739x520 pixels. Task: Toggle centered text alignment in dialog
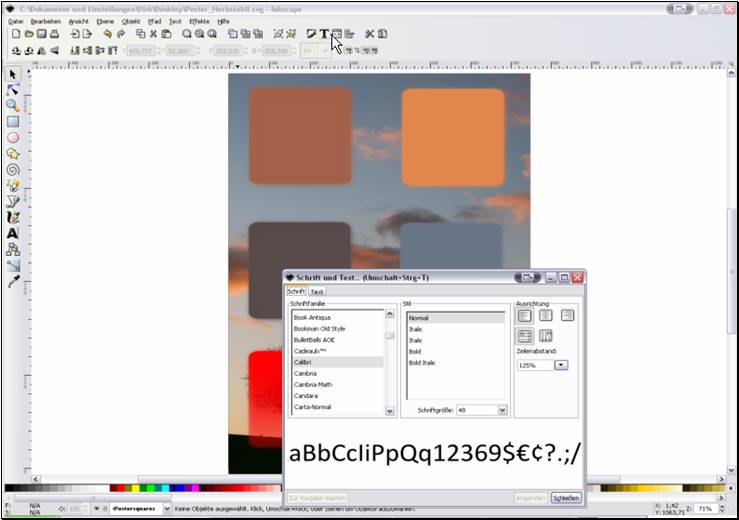pos(546,315)
